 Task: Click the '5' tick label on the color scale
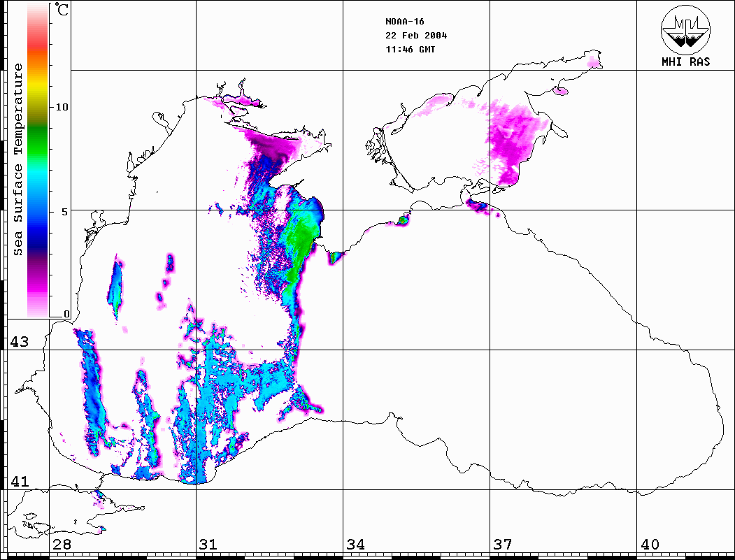(x=64, y=212)
